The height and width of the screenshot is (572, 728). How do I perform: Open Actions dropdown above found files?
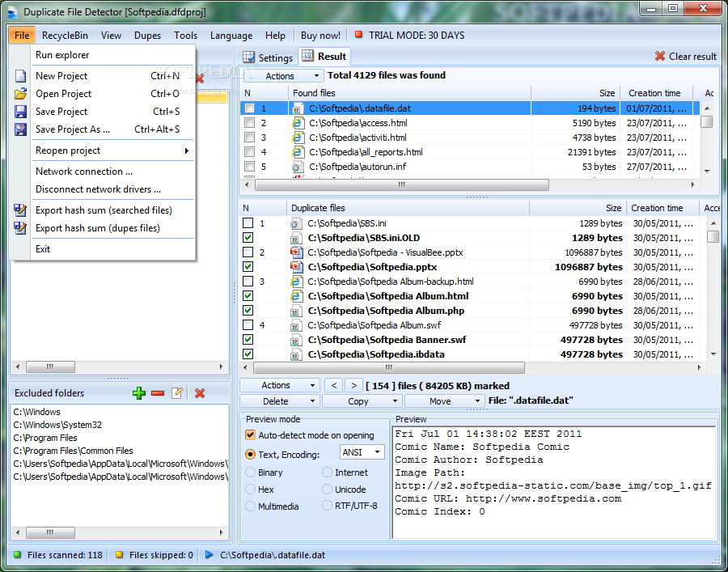283,76
